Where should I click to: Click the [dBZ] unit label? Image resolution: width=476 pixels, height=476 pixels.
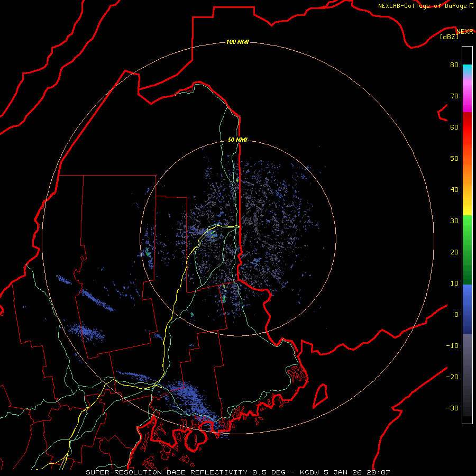point(449,36)
